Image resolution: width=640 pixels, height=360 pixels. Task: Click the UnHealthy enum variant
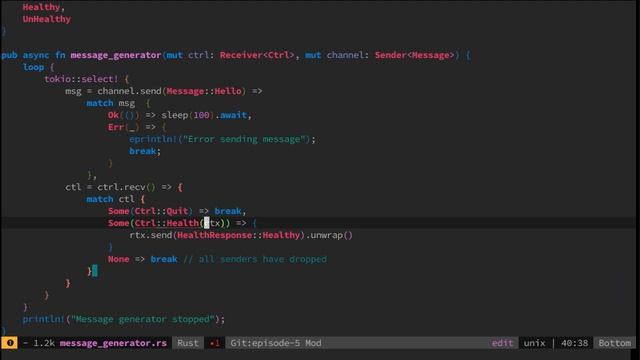[x=47, y=19]
